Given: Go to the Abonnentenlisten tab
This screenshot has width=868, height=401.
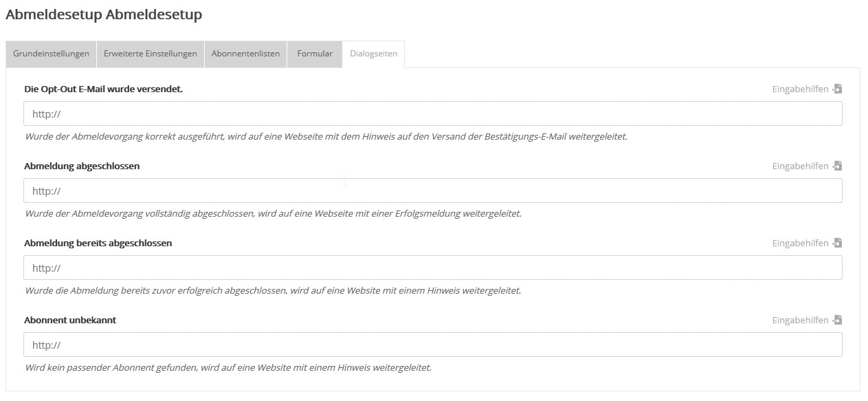Looking at the screenshot, I should 245,54.
